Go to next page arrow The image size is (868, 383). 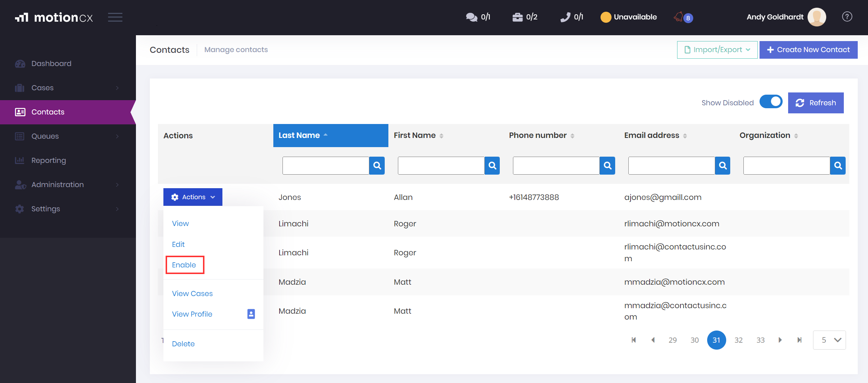[780, 340]
